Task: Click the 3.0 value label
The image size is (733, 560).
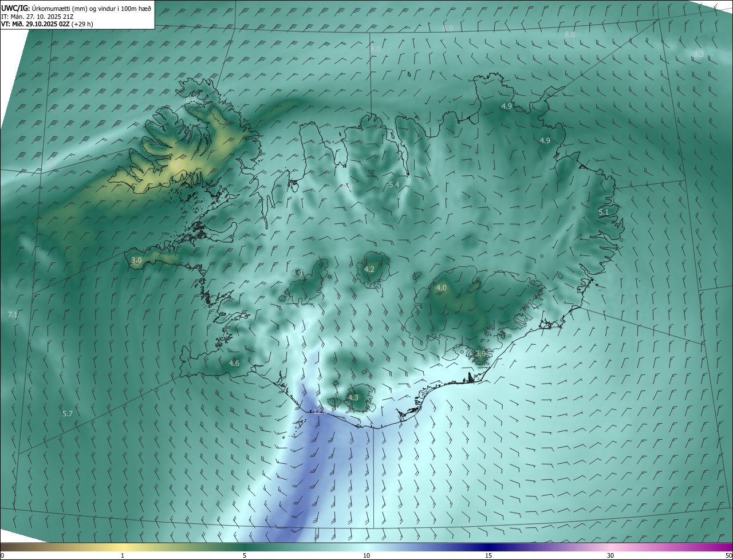Action: pyautogui.click(x=136, y=260)
